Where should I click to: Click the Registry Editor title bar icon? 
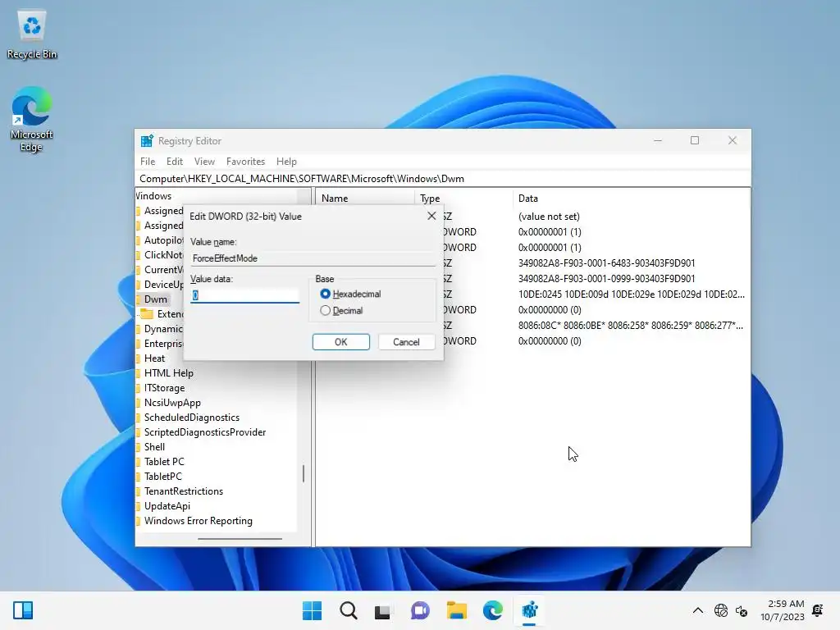coord(147,141)
